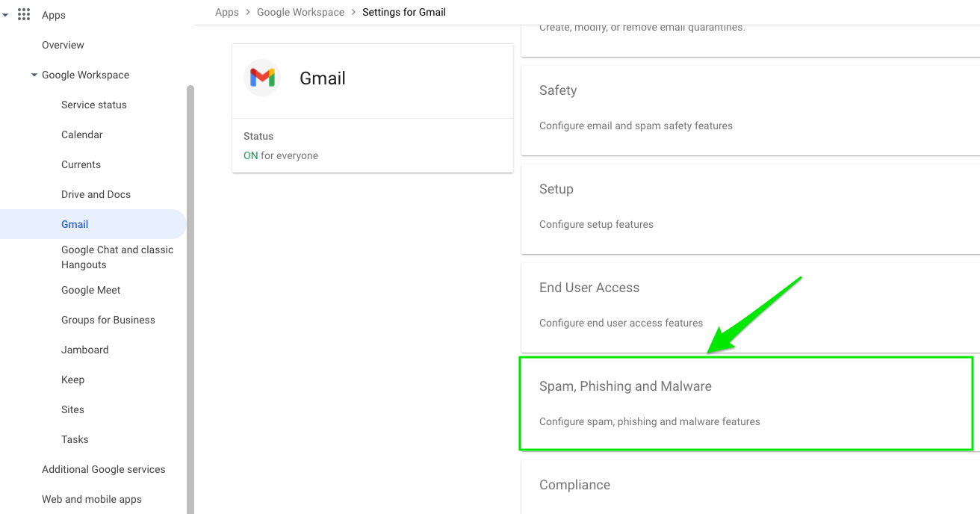Click the sidebar vertical scrollbar
The height and width of the screenshot is (514, 980).
pyautogui.click(x=190, y=299)
